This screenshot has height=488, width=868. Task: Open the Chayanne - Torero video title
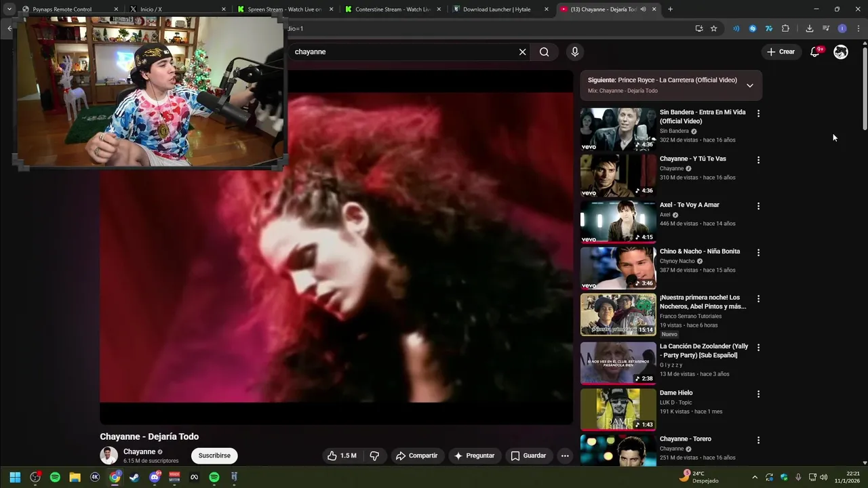(686, 439)
